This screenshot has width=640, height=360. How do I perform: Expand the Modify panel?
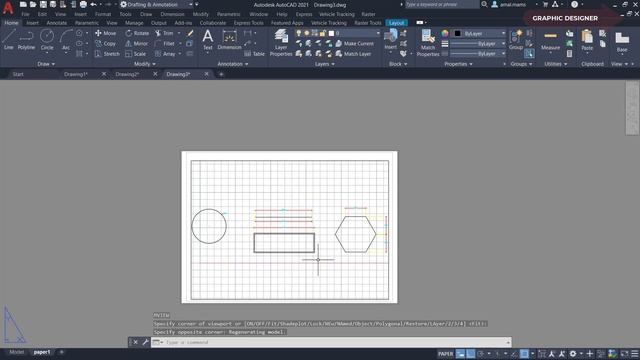click(145, 64)
